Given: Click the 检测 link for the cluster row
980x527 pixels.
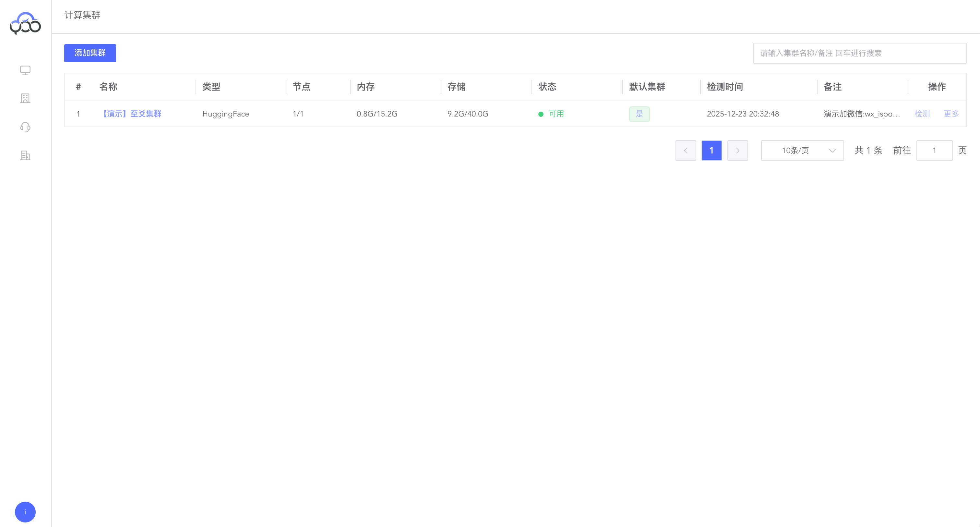Looking at the screenshot, I should (x=922, y=114).
